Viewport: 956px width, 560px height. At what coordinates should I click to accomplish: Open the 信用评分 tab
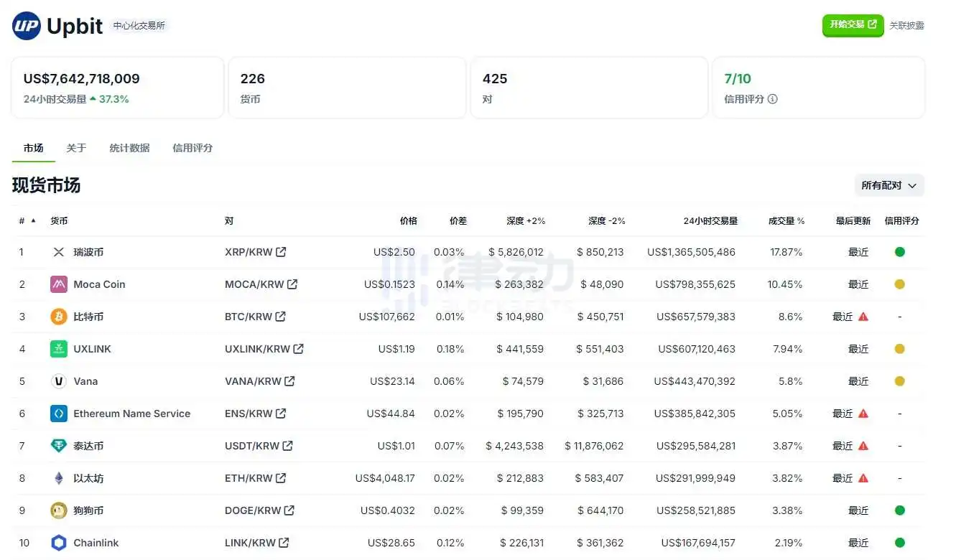pos(192,148)
